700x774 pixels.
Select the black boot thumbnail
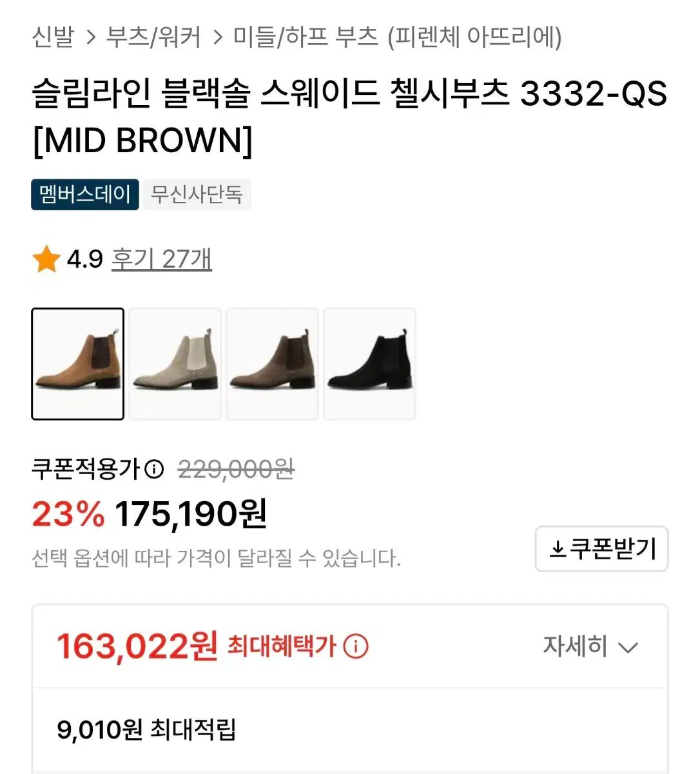click(369, 364)
